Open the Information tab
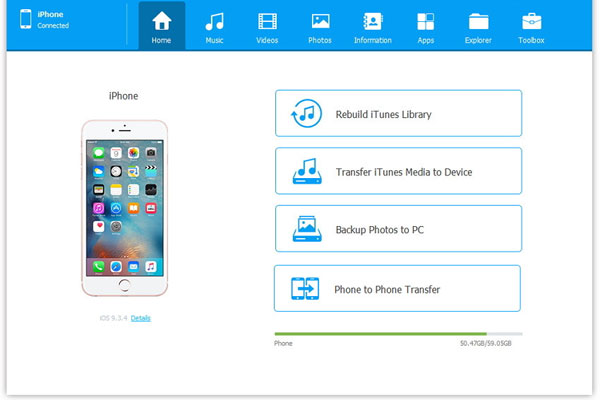The image size is (600, 400). pyautogui.click(x=373, y=26)
